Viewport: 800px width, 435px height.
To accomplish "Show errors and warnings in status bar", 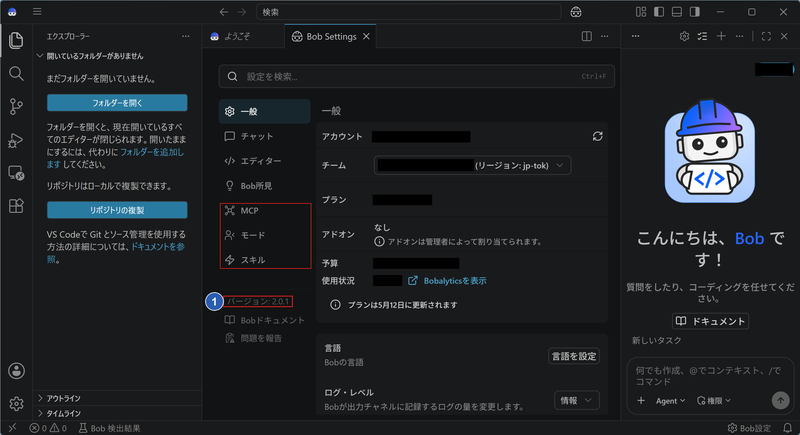I will point(48,428).
